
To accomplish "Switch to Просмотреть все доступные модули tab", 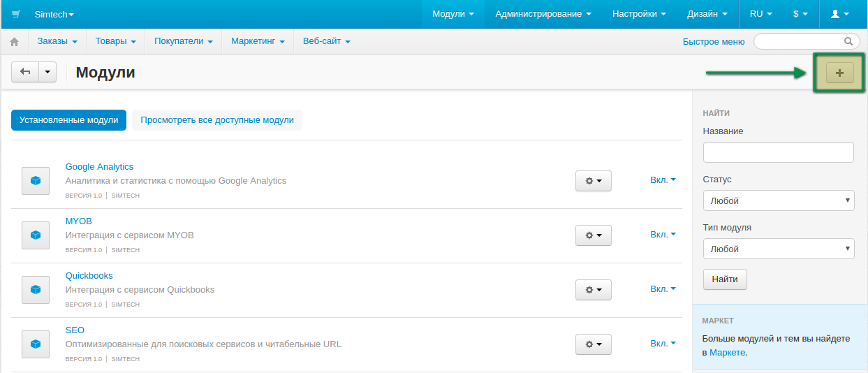I will (217, 120).
